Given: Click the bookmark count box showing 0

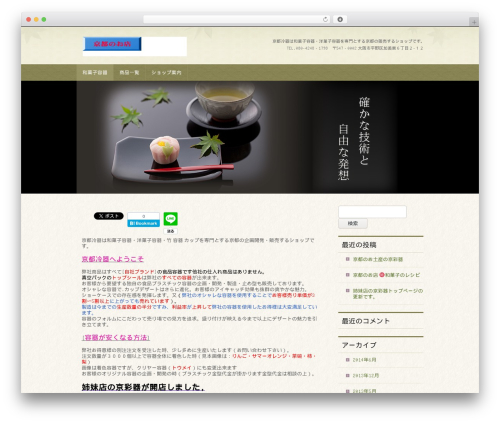Looking at the screenshot, I should [x=143, y=216].
